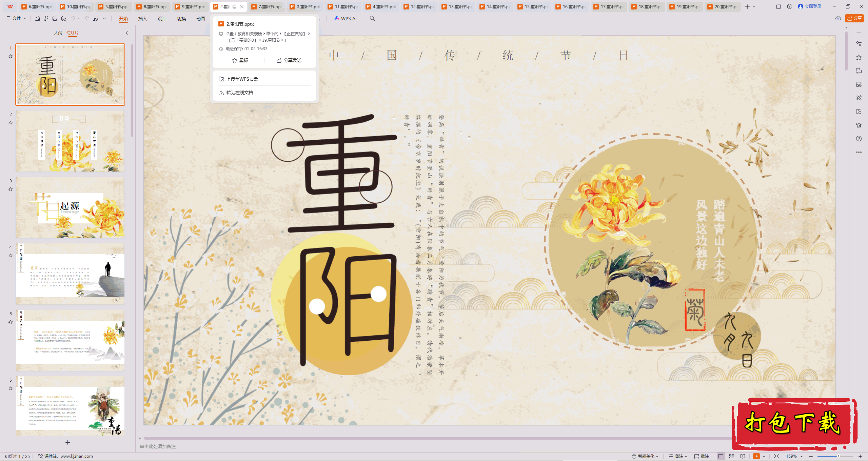The image size is (868, 461).
Task: Click the zoom in plus button
Action: (860, 456)
